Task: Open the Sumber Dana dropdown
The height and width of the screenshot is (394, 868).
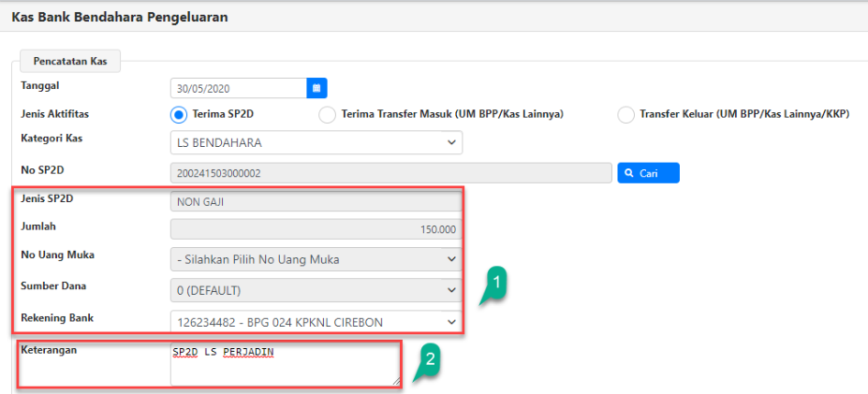Action: (316, 290)
